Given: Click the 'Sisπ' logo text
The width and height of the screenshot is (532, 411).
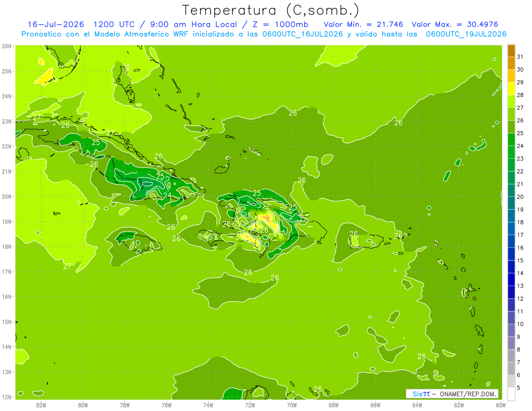Looking at the screenshot, I should (x=421, y=394).
